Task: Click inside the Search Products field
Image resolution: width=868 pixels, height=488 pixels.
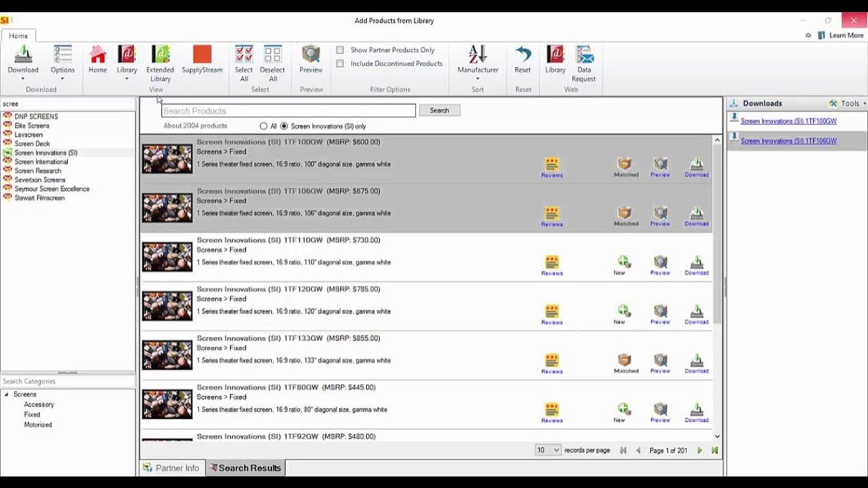Action: click(x=288, y=110)
